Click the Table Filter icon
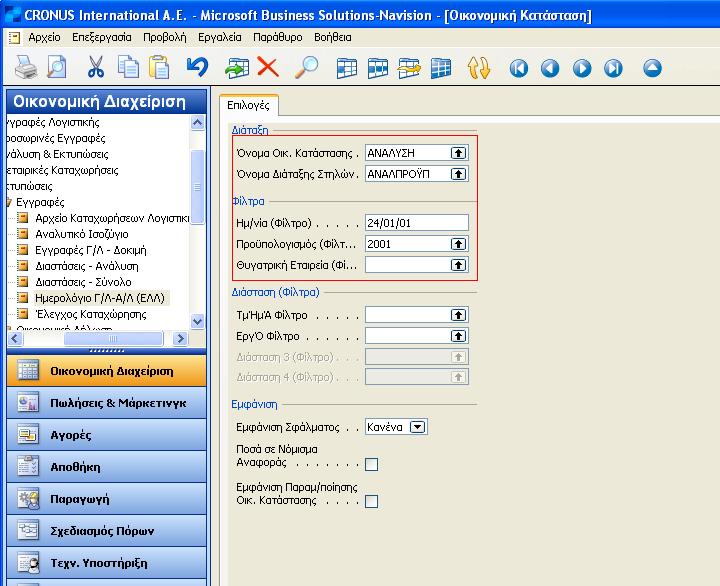The width and height of the screenshot is (720, 586). pyautogui.click(x=378, y=68)
